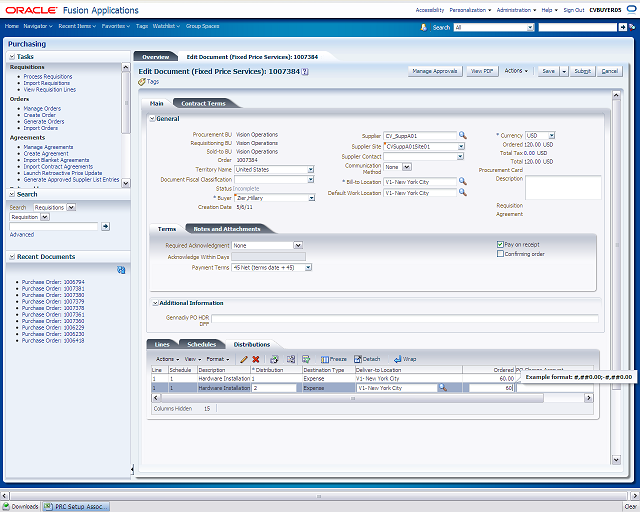
Task: Click the icon right of the global search arrow
Action: (632, 27)
